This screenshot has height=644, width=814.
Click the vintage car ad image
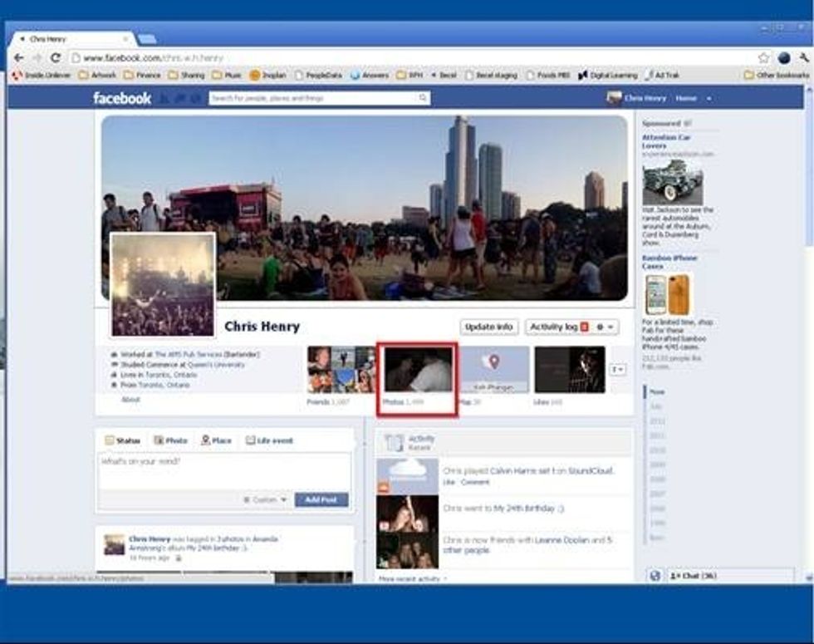pos(673,182)
